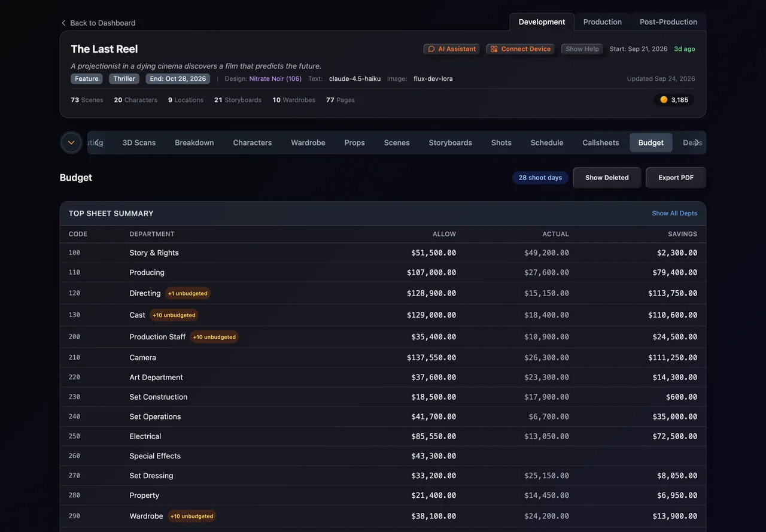Viewport: 766px width, 532px height.
Task: Open the Schedule tab
Action: tap(547, 142)
